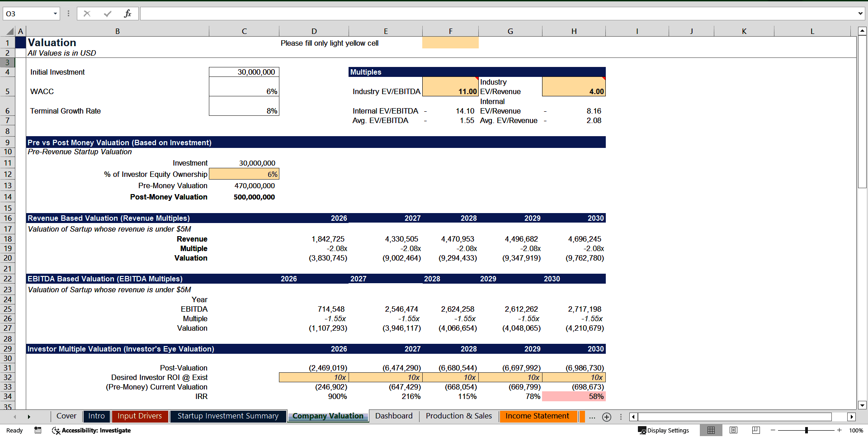The width and height of the screenshot is (868, 437).
Task: Open Production & Sales sheet
Action: click(x=459, y=416)
